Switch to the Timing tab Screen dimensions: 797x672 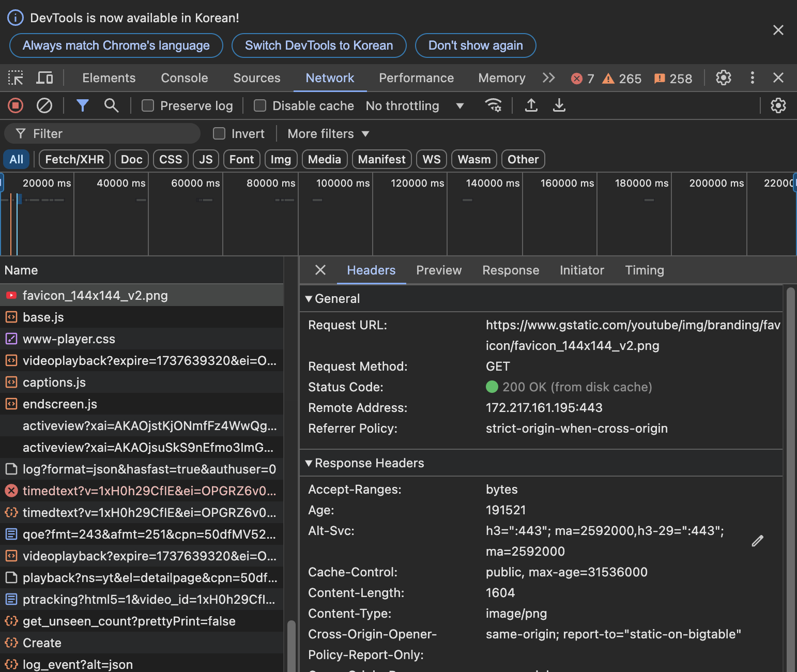[644, 270]
